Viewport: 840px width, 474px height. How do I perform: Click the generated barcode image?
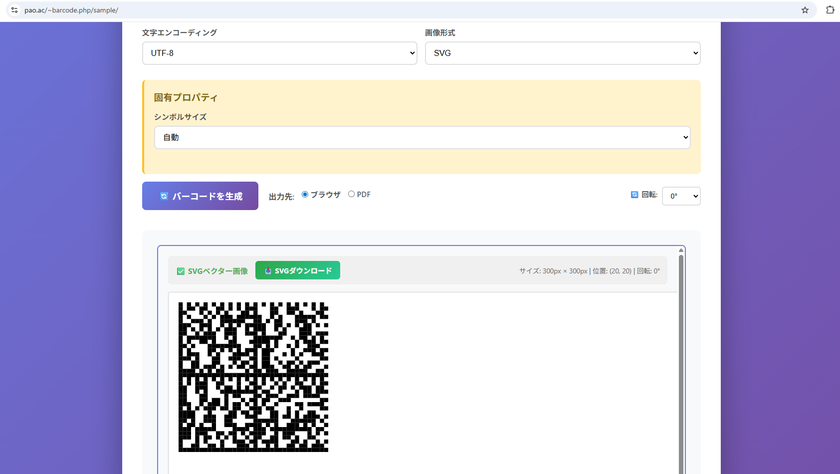pos(253,377)
